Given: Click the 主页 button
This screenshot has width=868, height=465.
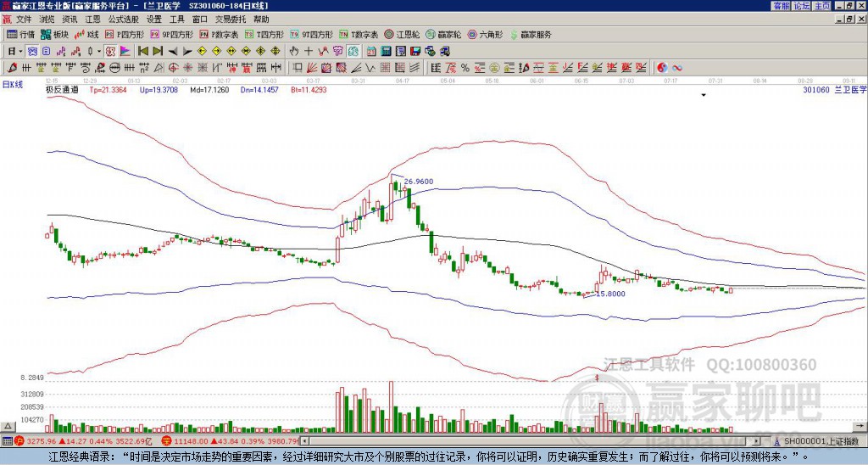Looking at the screenshot, I should click(822, 5).
